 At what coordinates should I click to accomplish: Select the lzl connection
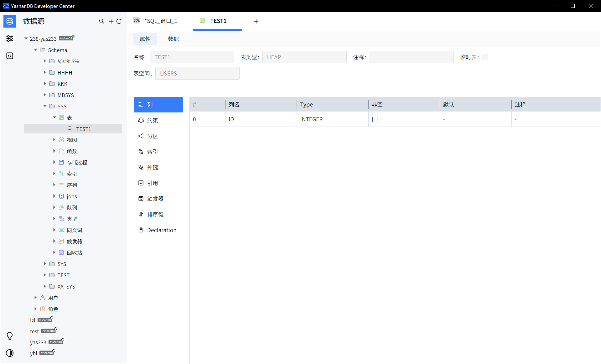(33, 320)
